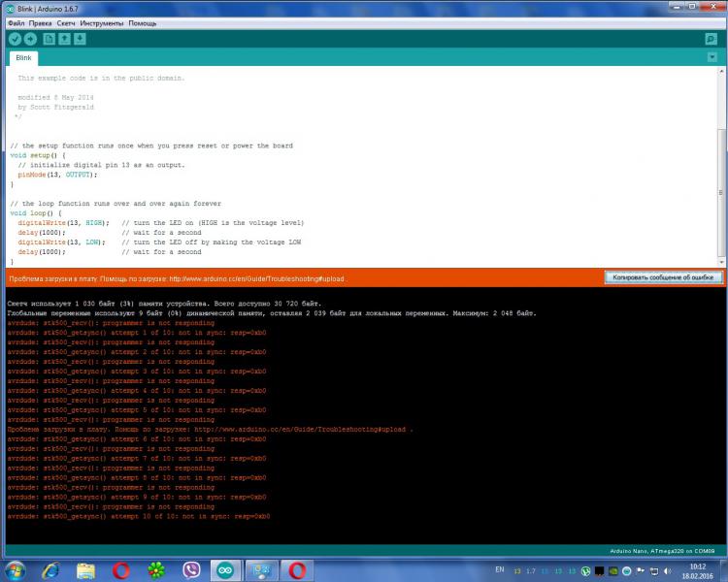This screenshot has width=728, height=582.
Task: Click the volume speaker tray icon
Action: click(667, 571)
